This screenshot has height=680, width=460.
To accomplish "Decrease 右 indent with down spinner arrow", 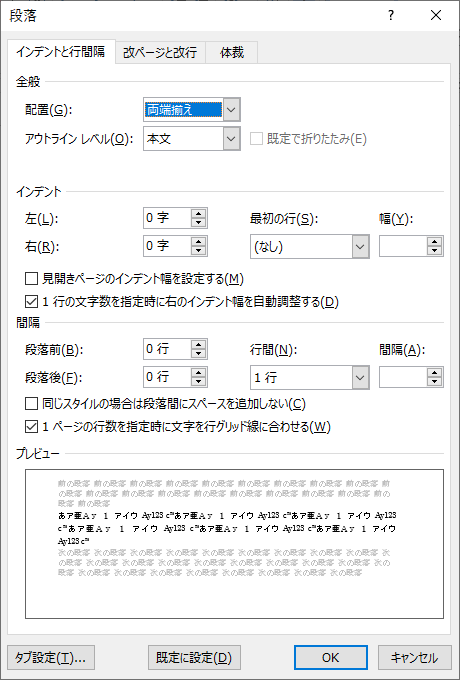I will [x=199, y=251].
